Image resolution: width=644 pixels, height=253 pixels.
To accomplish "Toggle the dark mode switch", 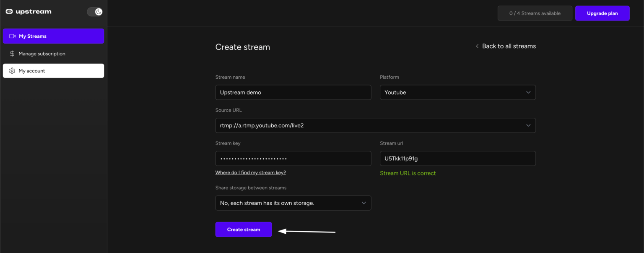I will (95, 11).
